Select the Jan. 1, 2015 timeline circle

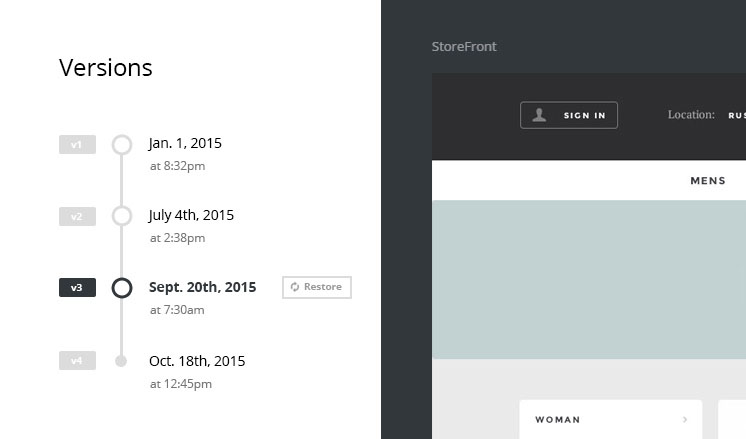point(122,145)
